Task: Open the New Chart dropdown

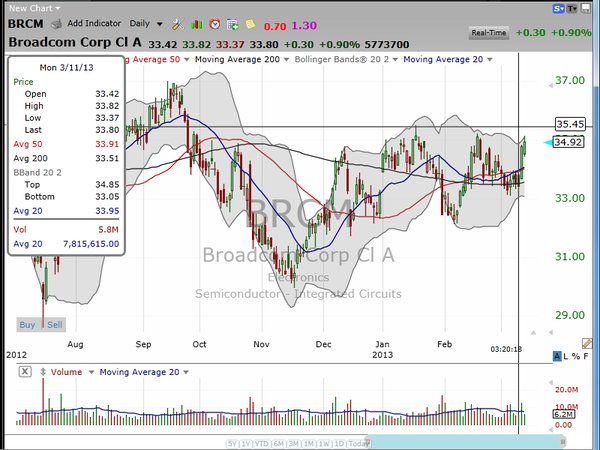Action: [x=34, y=8]
